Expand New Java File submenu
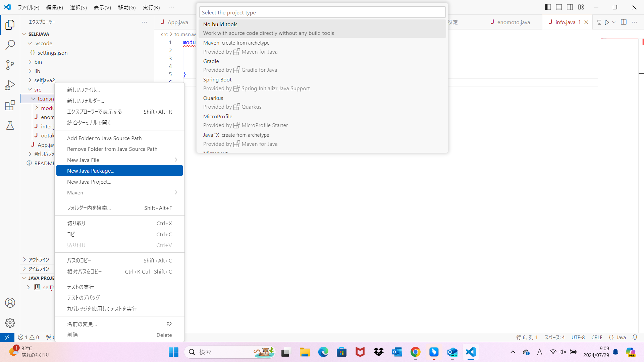This screenshot has height=362, width=644. (119, 160)
